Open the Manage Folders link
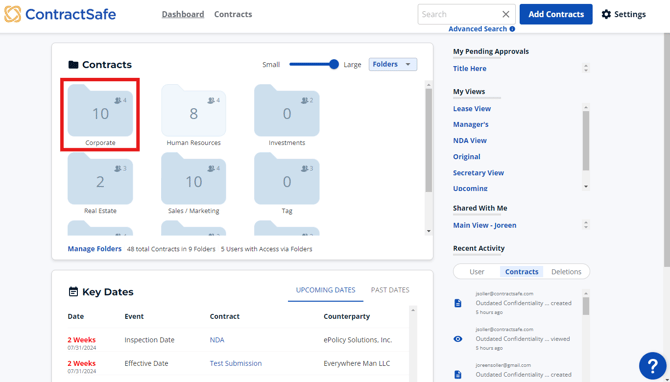The width and height of the screenshot is (670, 382). [x=94, y=249]
